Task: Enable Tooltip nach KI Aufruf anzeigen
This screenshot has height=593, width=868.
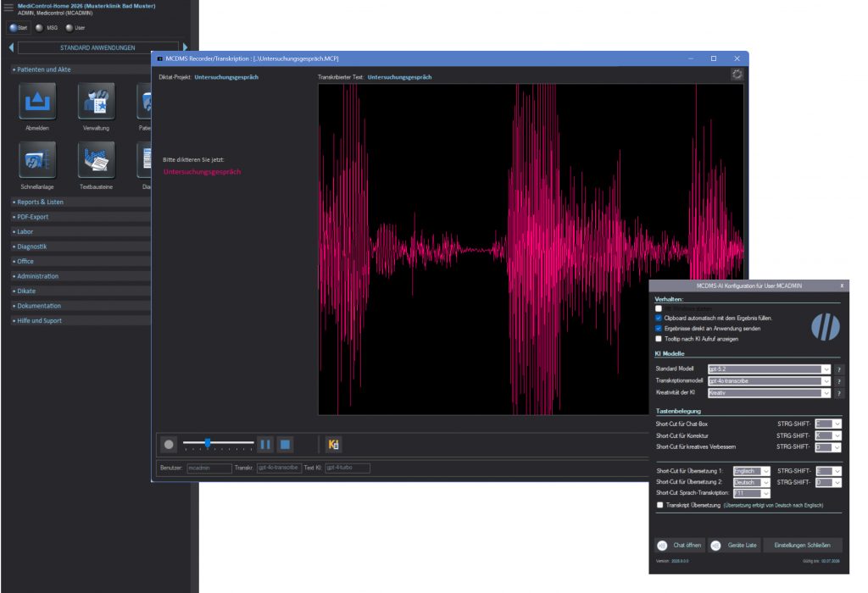Action: pyautogui.click(x=659, y=338)
